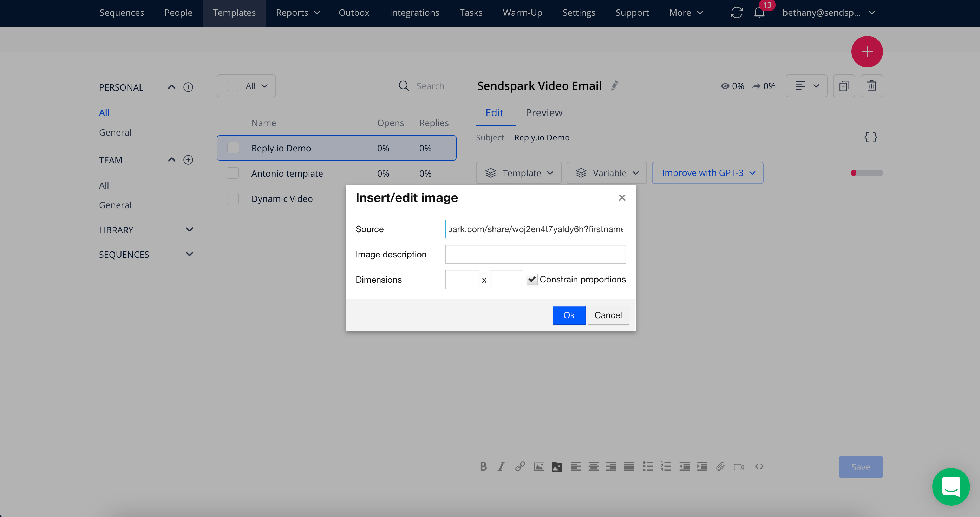Click the red plus create button
This screenshot has width=980, height=517.
(867, 52)
